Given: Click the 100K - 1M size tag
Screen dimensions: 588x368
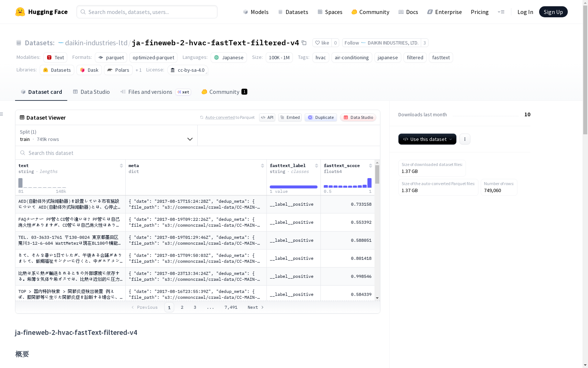Looking at the screenshot, I should (x=279, y=57).
